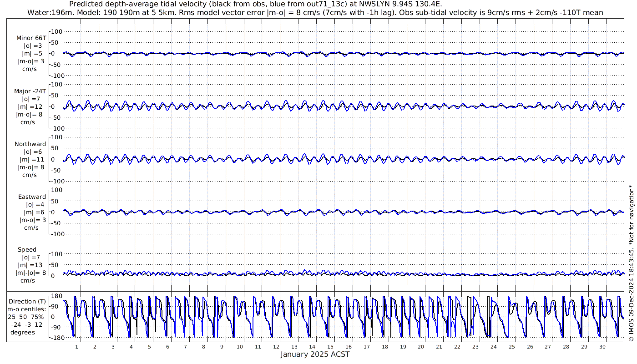Click the 'degrees' unit label
The width and height of the screenshot is (637, 364).
click(x=23, y=332)
